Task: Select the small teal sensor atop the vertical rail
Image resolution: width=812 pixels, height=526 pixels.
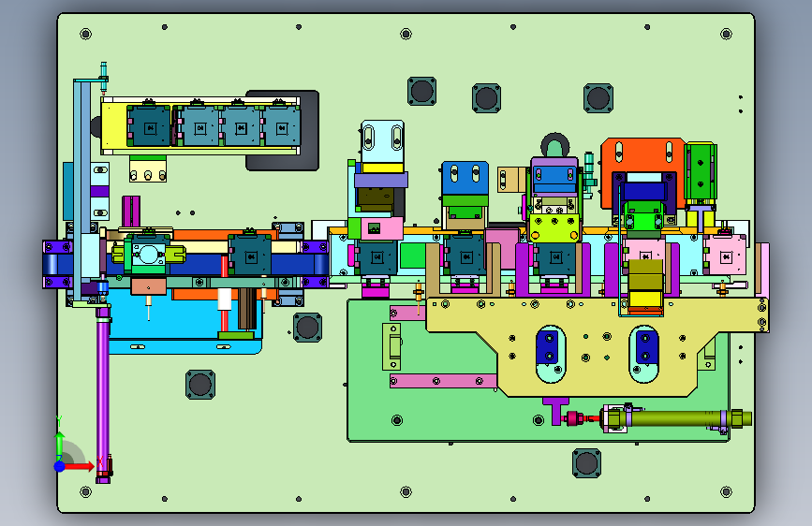Action: click(x=104, y=77)
